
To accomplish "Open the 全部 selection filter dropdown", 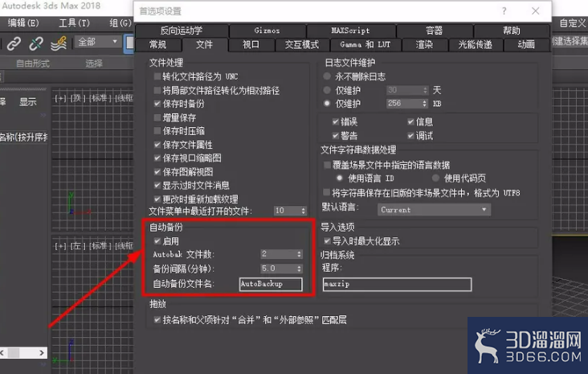I will coord(98,42).
